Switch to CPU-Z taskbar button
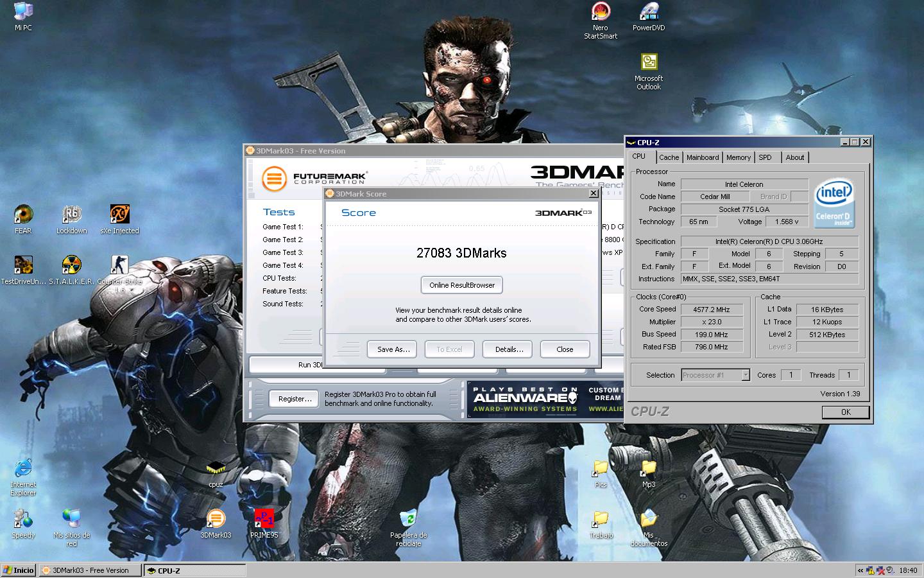The image size is (924, 578). 194,570
